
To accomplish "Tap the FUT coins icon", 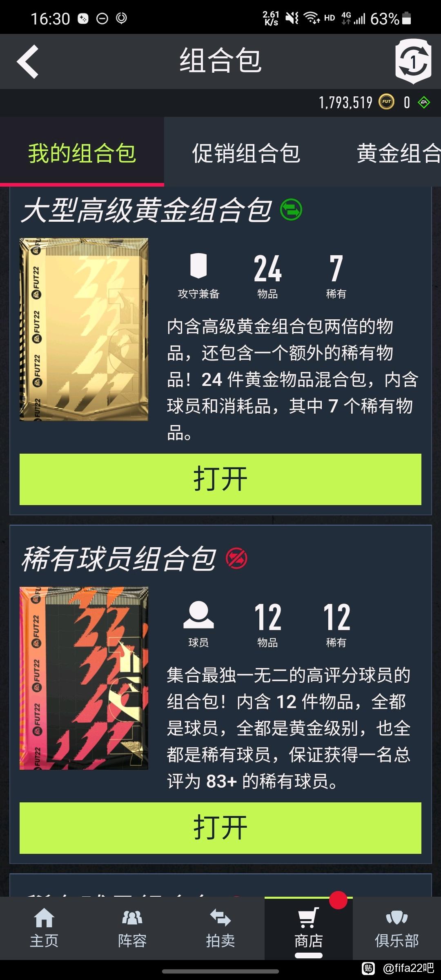I will coord(386,102).
